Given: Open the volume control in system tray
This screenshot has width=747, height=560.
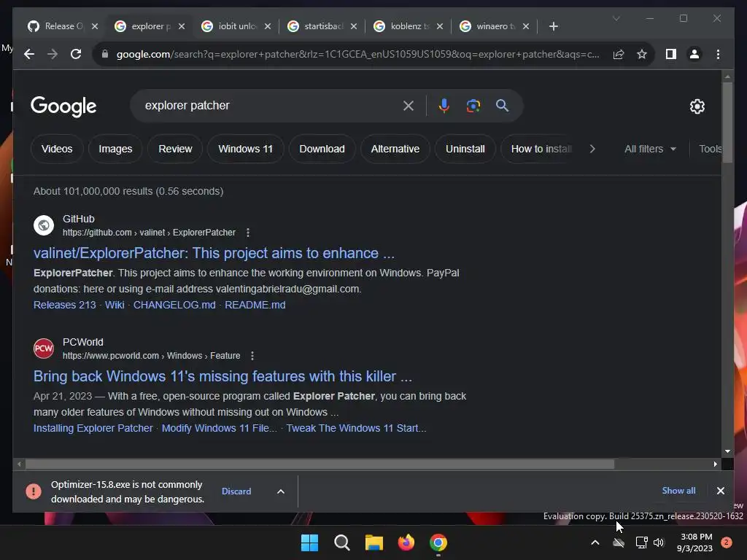Looking at the screenshot, I should tap(659, 542).
